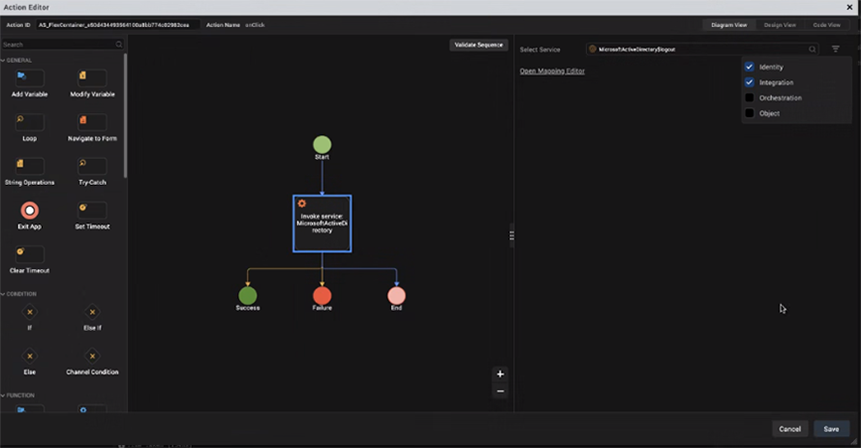Switch to the Design View tab
Image resolution: width=861 pixels, height=448 pixels.
tap(780, 25)
